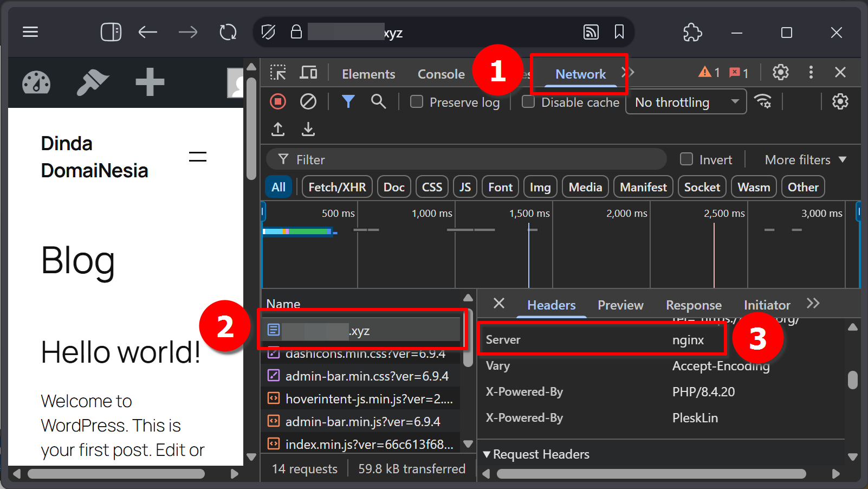Bookmark this page

pyautogui.click(x=619, y=32)
